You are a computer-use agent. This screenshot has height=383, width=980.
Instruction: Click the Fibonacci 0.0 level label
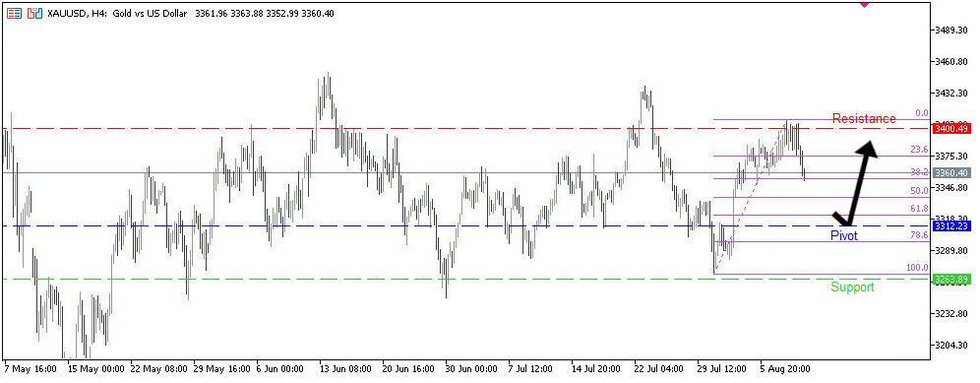click(x=921, y=113)
